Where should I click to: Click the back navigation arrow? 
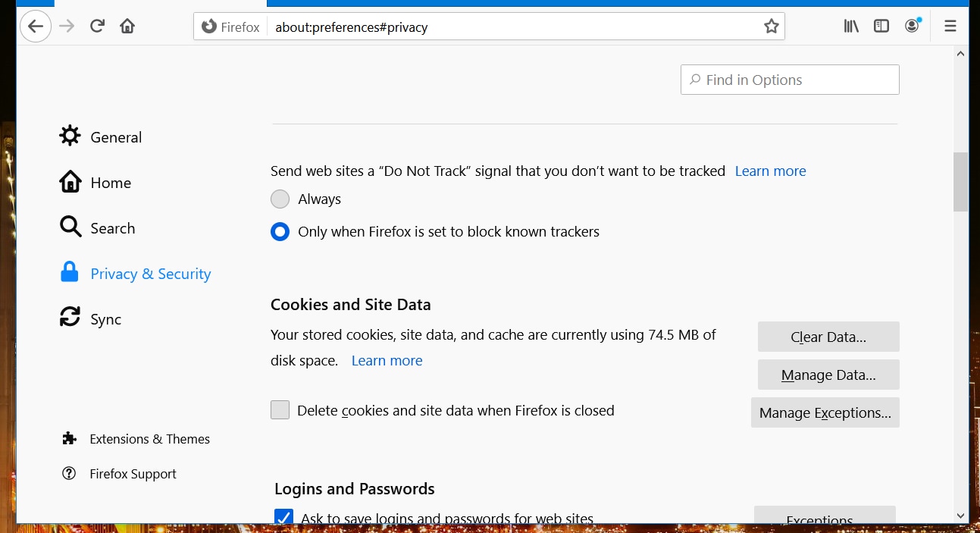click(36, 27)
